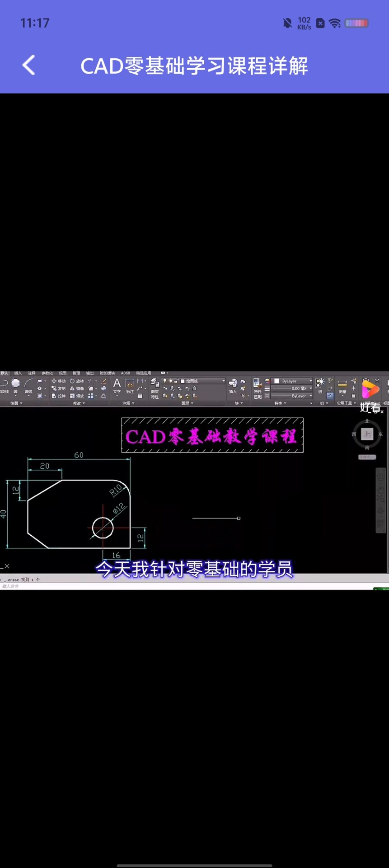Image resolution: width=389 pixels, height=868 pixels.
Task: Expand the Modify (修改) panel
Action: [x=79, y=403]
